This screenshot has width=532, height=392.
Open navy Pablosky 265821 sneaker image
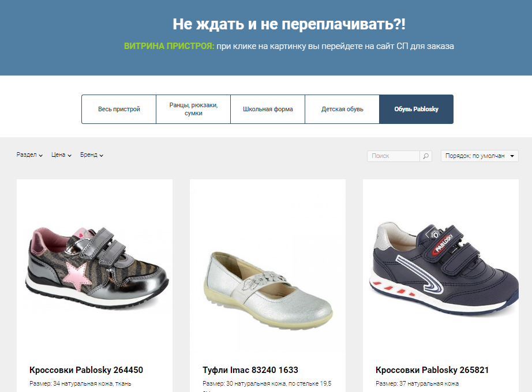pyautogui.click(x=444, y=268)
